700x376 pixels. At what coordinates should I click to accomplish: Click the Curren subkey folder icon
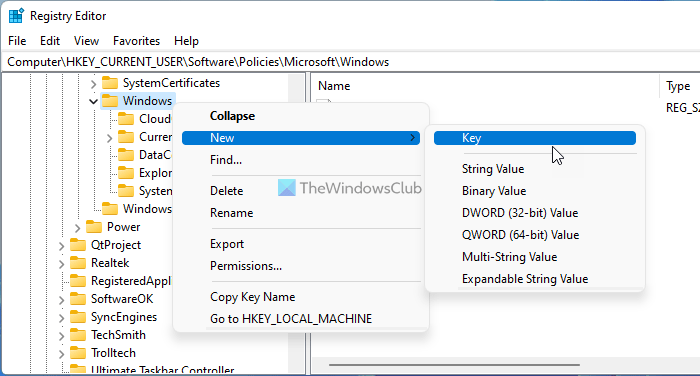pyautogui.click(x=126, y=137)
